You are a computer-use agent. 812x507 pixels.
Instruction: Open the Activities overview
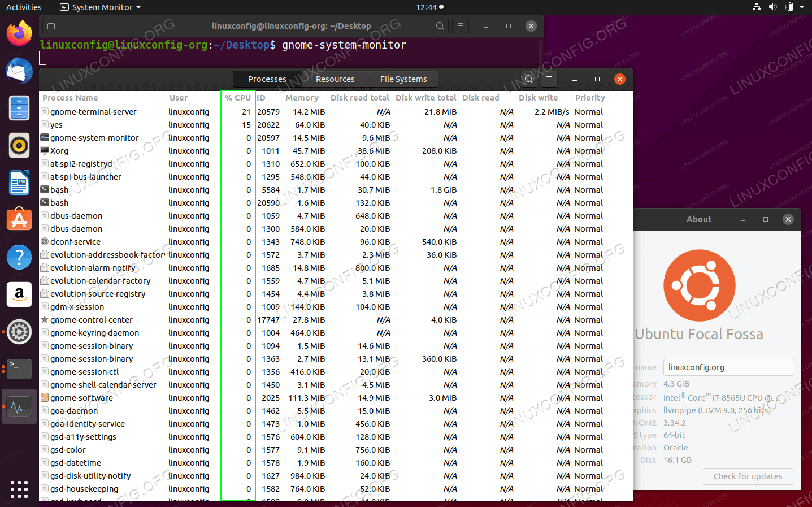24,7
